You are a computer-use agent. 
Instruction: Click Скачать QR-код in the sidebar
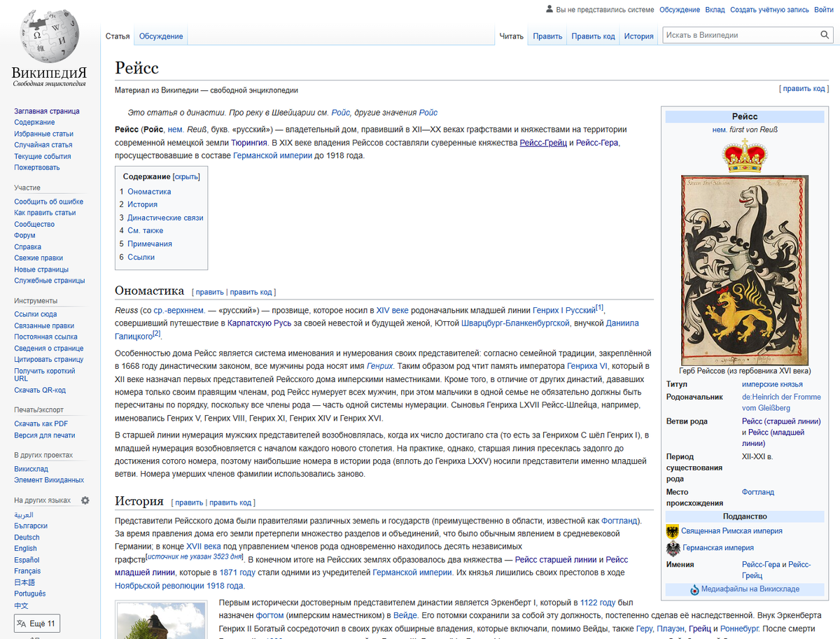40,391
